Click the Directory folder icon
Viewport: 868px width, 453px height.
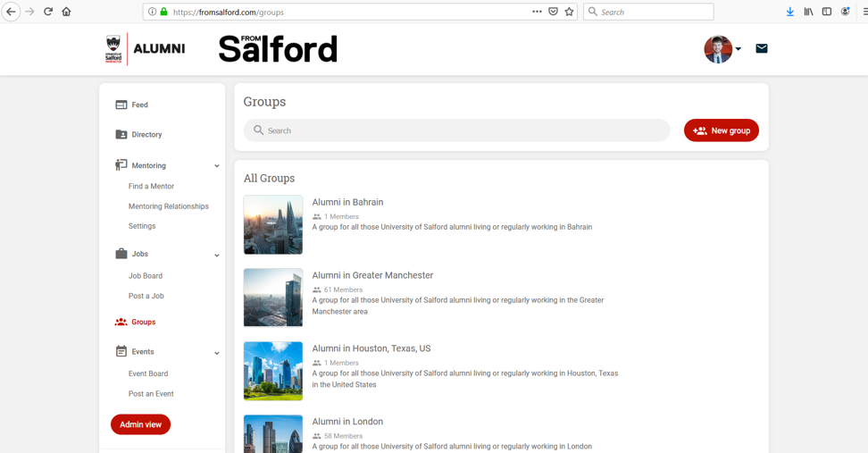[121, 135]
